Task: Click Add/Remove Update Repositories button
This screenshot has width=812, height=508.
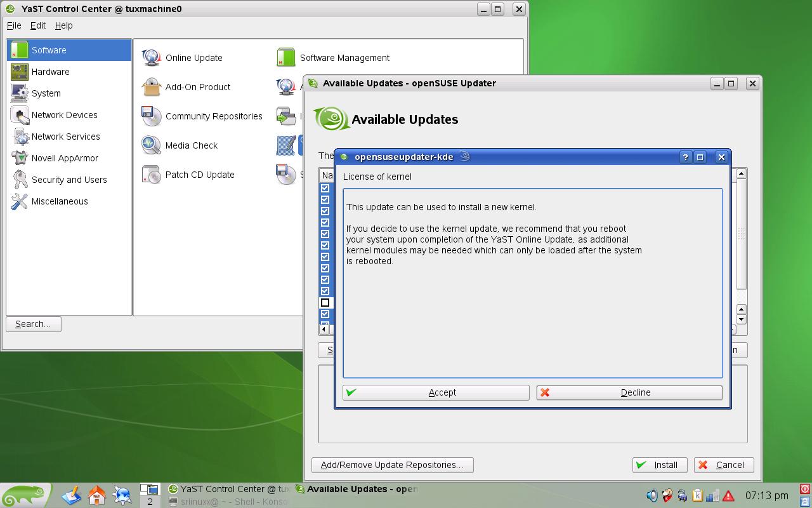Action: point(392,465)
